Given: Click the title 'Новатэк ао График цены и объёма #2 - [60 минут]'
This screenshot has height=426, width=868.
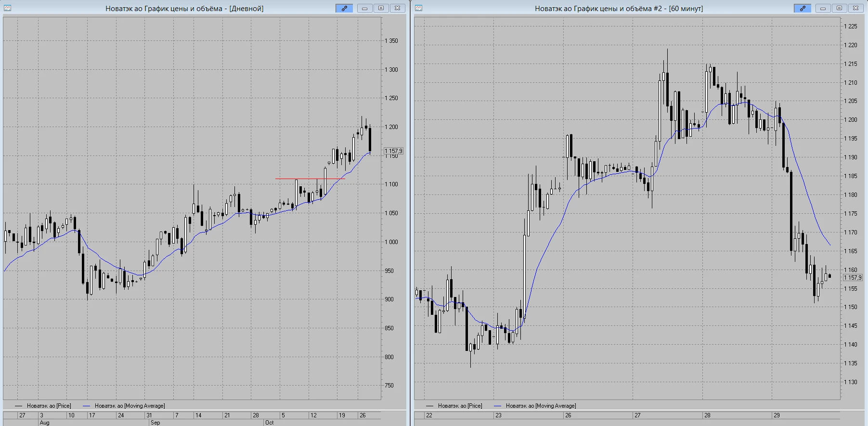Looking at the screenshot, I should tap(619, 9).
